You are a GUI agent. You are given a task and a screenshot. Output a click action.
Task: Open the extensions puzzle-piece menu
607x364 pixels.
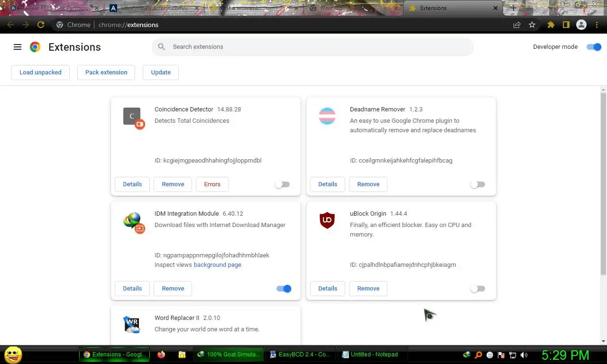point(551,25)
